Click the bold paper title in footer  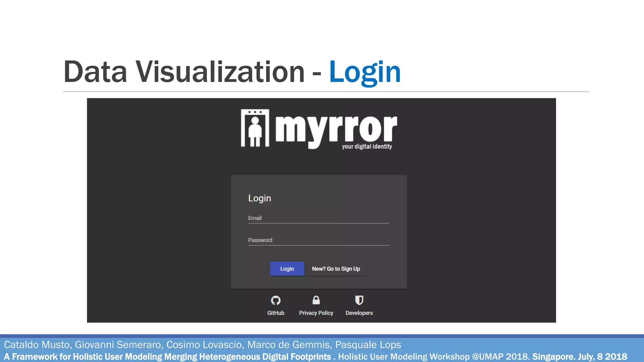[167, 357]
